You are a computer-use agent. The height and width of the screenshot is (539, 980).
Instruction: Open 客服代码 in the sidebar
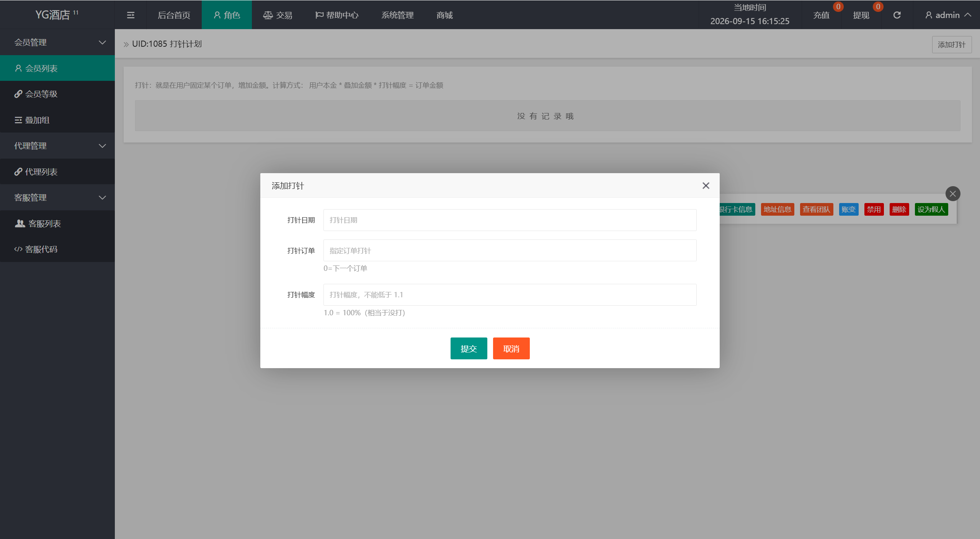[57, 249]
